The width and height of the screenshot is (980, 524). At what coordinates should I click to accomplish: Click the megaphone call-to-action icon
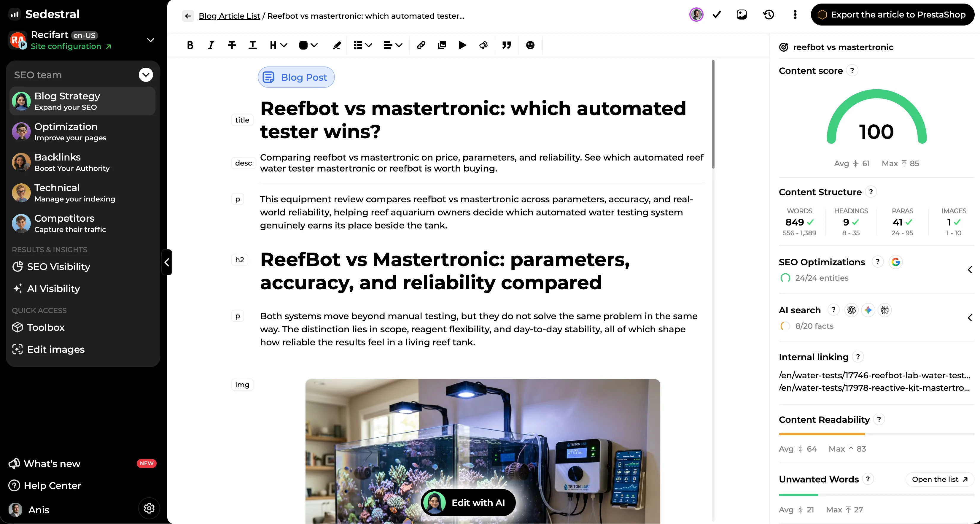coord(483,45)
